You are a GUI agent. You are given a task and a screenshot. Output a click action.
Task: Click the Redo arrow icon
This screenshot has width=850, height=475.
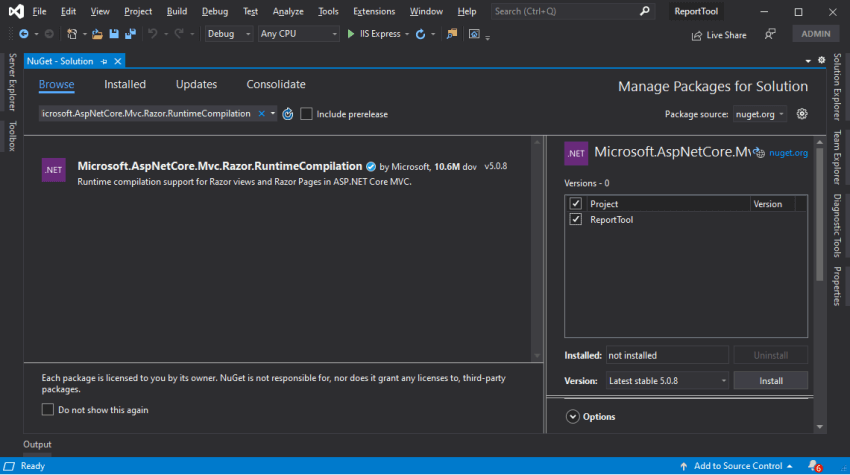tap(178, 34)
